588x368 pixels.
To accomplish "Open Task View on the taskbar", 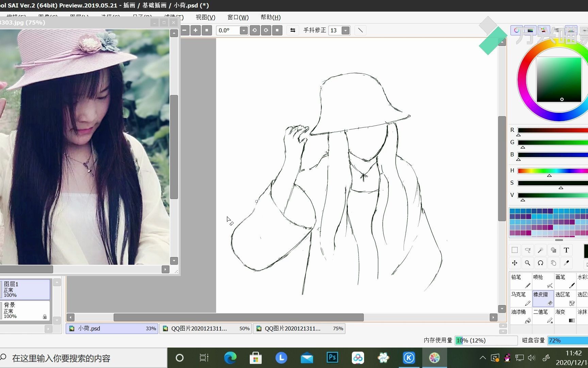I will (x=204, y=358).
